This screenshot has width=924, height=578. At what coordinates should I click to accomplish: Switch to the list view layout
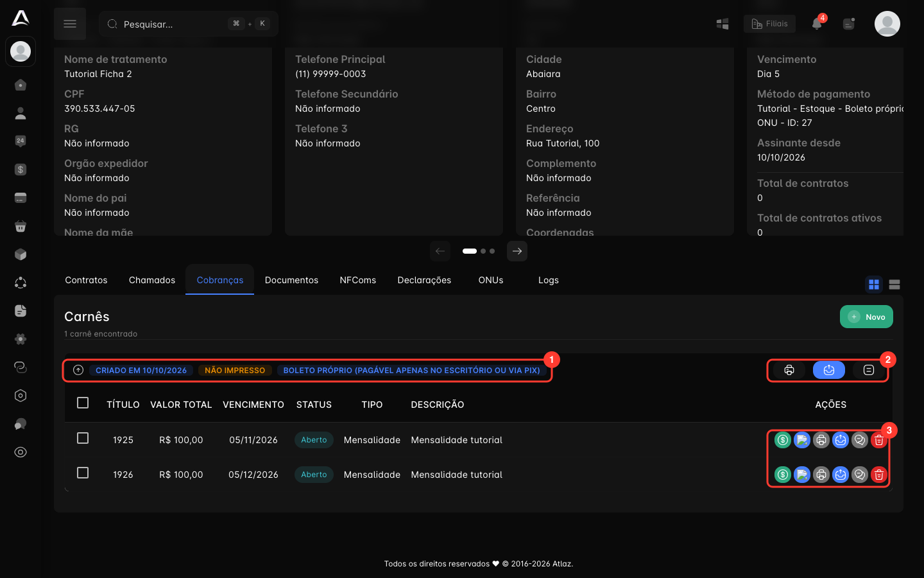(894, 285)
